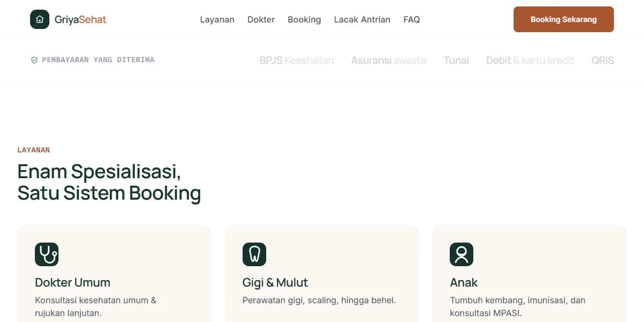644x322 pixels.
Task: Click the Tumbuh kembang, imunisasi description
Action: 517,306
